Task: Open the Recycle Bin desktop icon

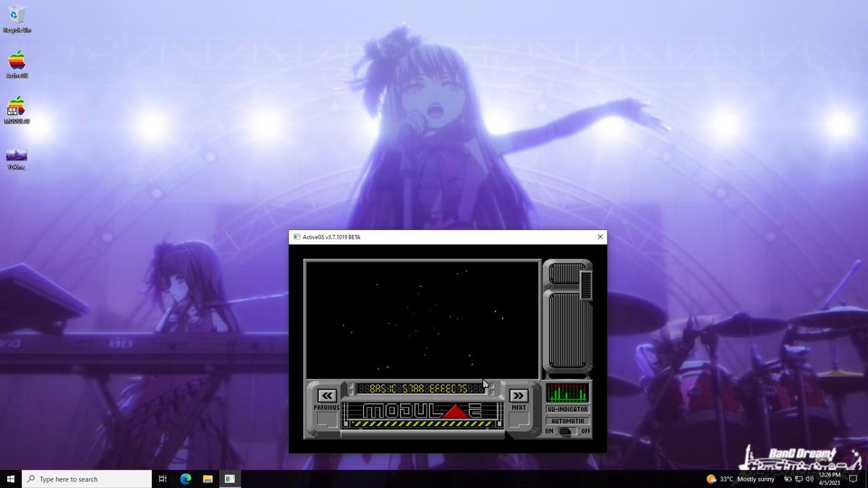Action: (17, 19)
